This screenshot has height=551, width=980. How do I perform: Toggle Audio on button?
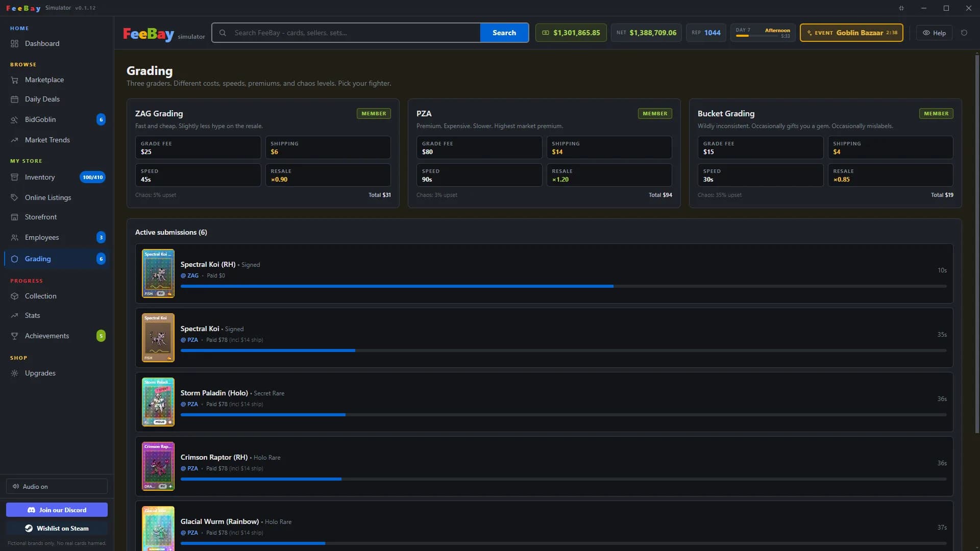point(57,487)
